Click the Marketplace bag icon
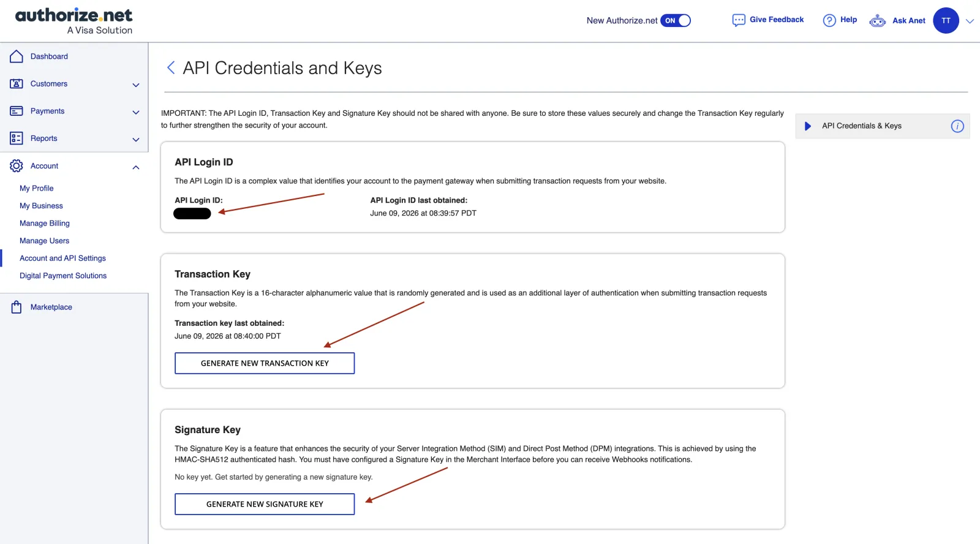 (17, 307)
